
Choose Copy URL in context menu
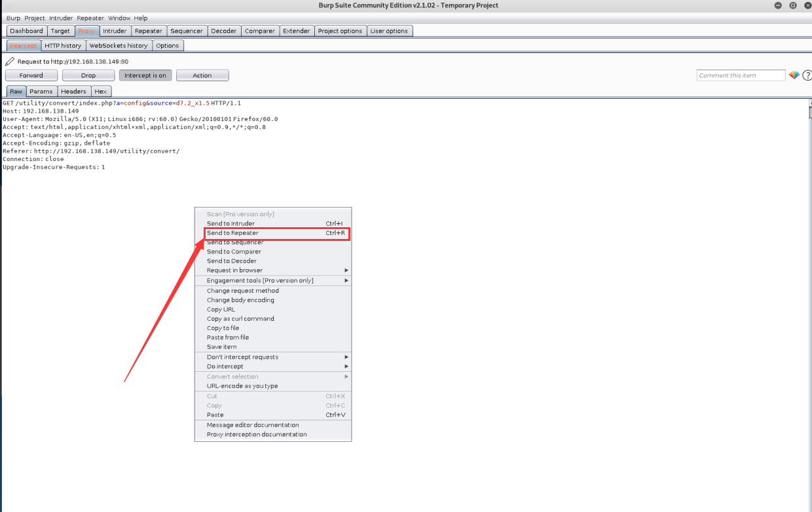(273, 310)
